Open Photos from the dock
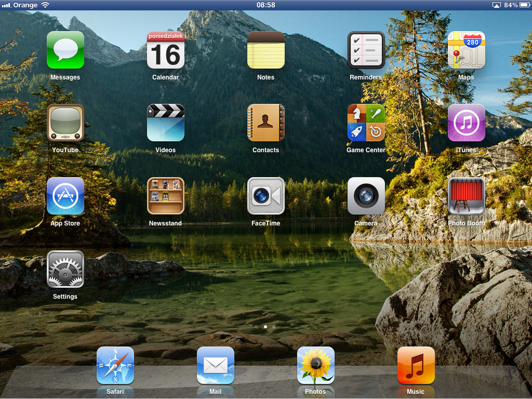 coord(316,365)
